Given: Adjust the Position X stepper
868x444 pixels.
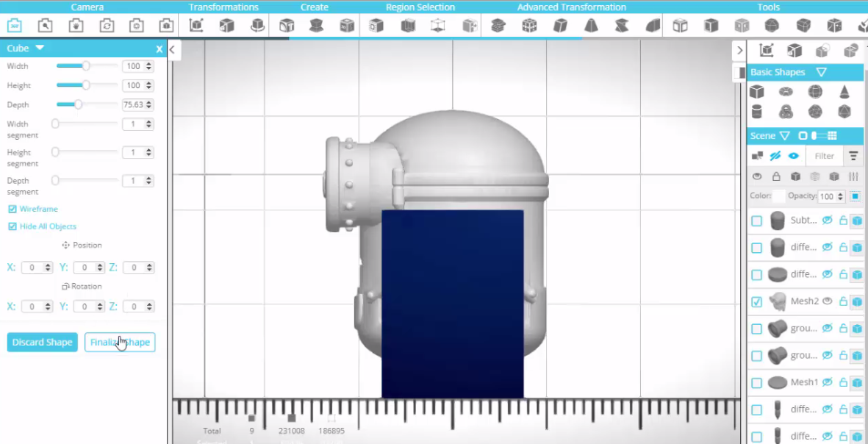Looking at the screenshot, I should pyautogui.click(x=49, y=268).
